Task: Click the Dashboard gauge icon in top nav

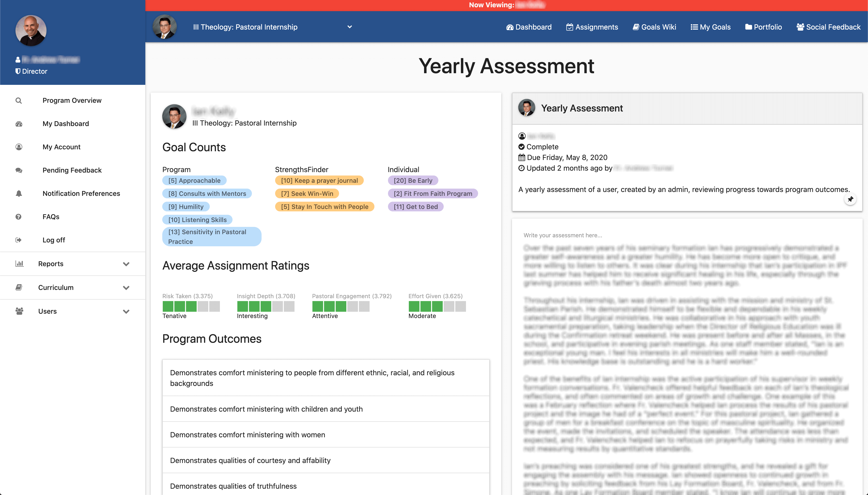Action: pyautogui.click(x=510, y=27)
